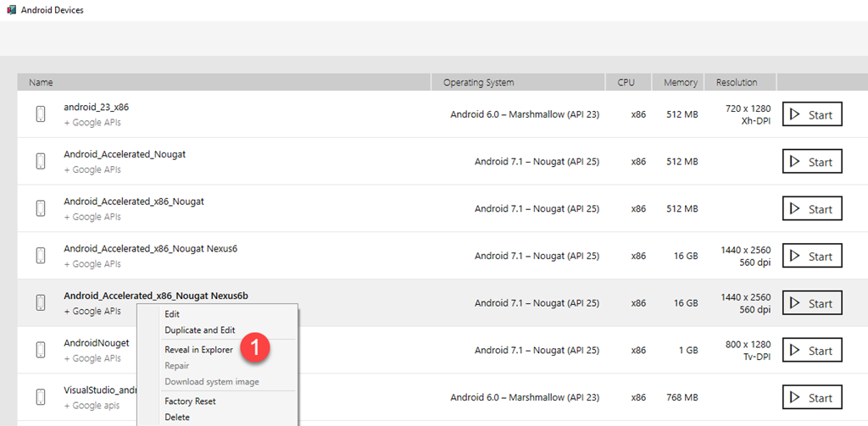The height and width of the screenshot is (426, 868).
Task: Click the phone icon for Android_Accelerated_Nougat
Action: click(x=41, y=161)
